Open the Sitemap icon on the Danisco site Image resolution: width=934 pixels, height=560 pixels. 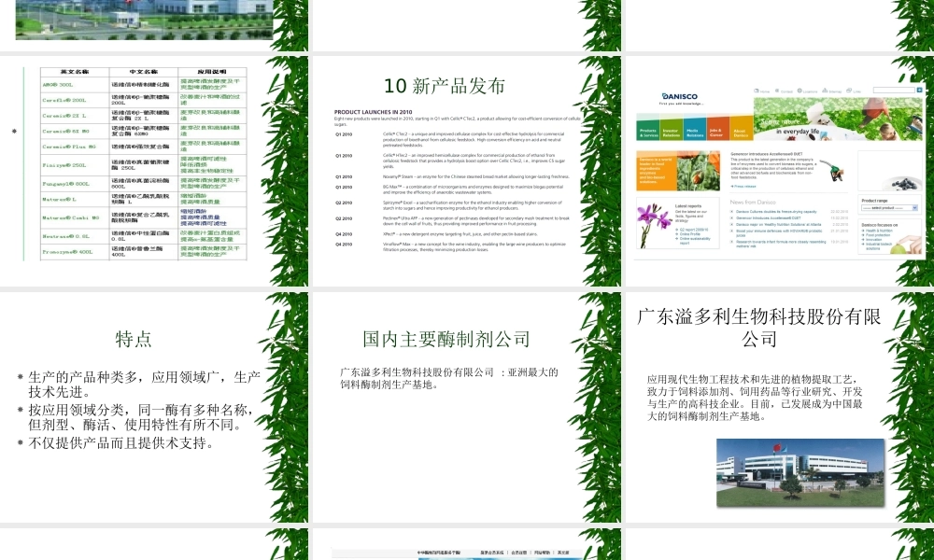click(826, 90)
